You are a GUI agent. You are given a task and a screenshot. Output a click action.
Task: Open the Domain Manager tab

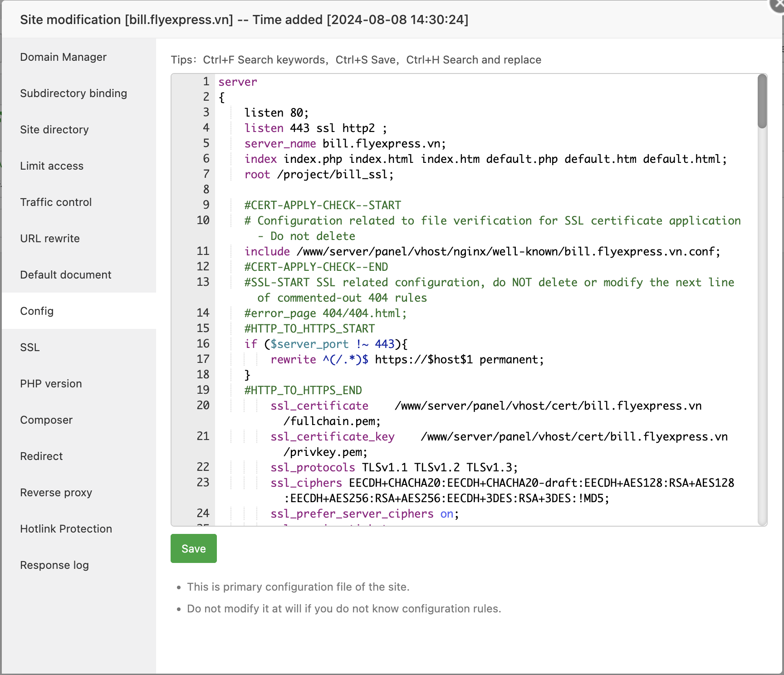click(64, 57)
